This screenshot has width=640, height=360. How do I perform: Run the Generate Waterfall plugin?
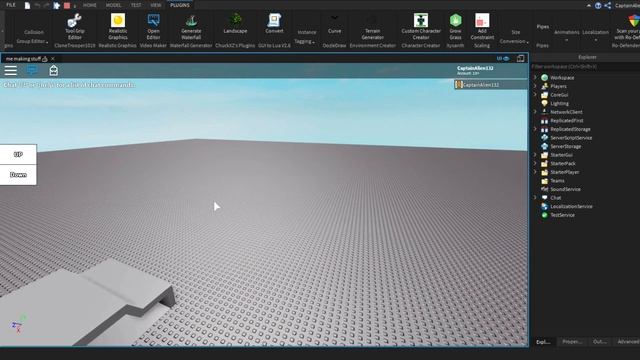click(191, 27)
